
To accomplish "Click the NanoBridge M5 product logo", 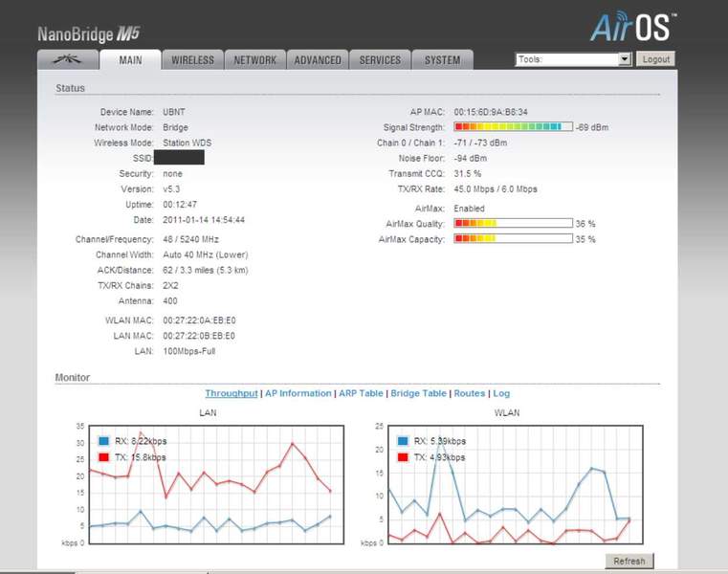I will [x=89, y=33].
